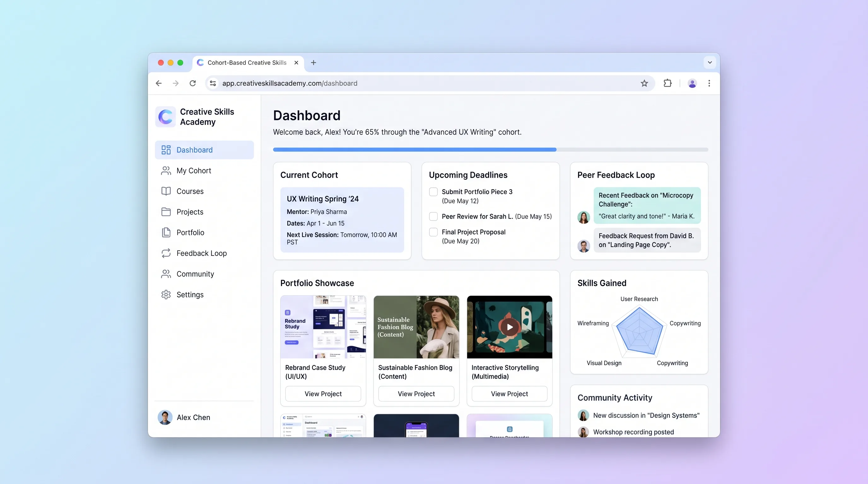The image size is (868, 484).
Task: Click the Settings gear icon
Action: point(166,295)
